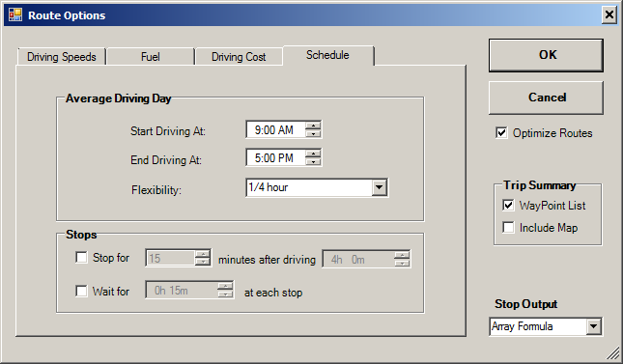Click the Flexibility label
The height and width of the screenshot is (364, 623).
coord(156,190)
